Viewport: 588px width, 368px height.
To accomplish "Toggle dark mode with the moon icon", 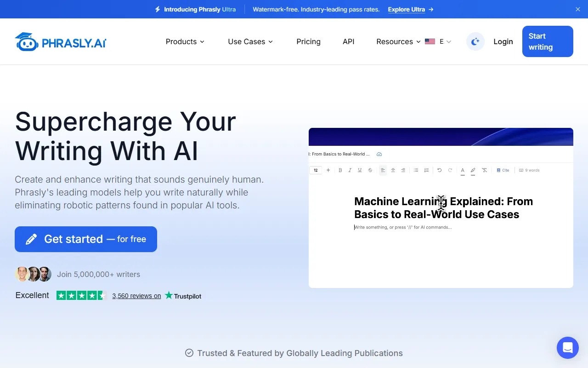I will click(475, 41).
